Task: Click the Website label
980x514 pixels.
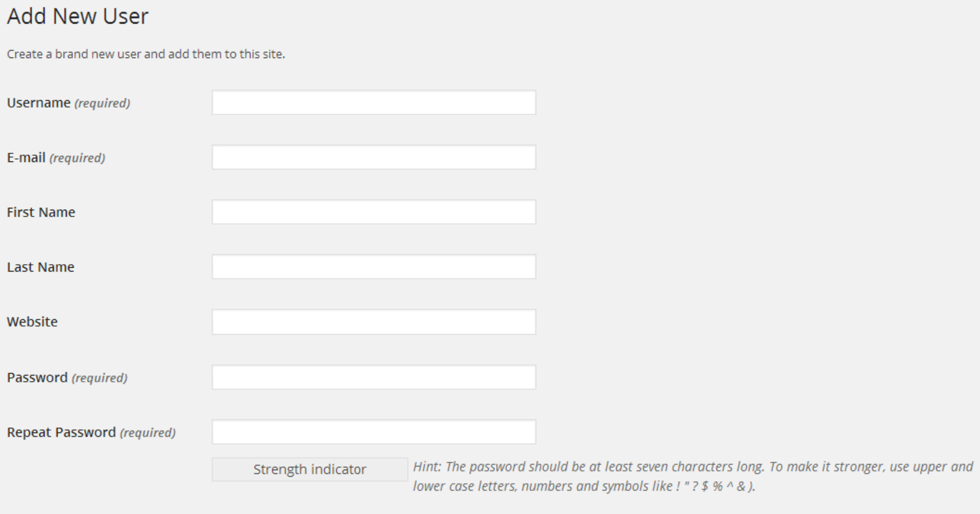Action: point(32,322)
